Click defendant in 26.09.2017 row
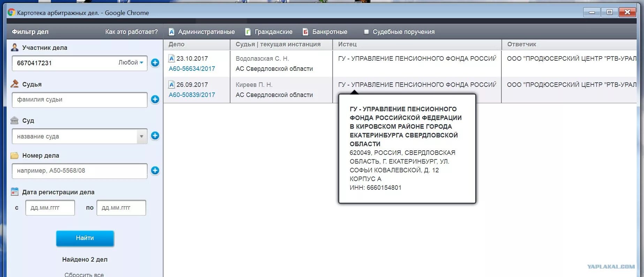644x277 pixels. [571, 85]
